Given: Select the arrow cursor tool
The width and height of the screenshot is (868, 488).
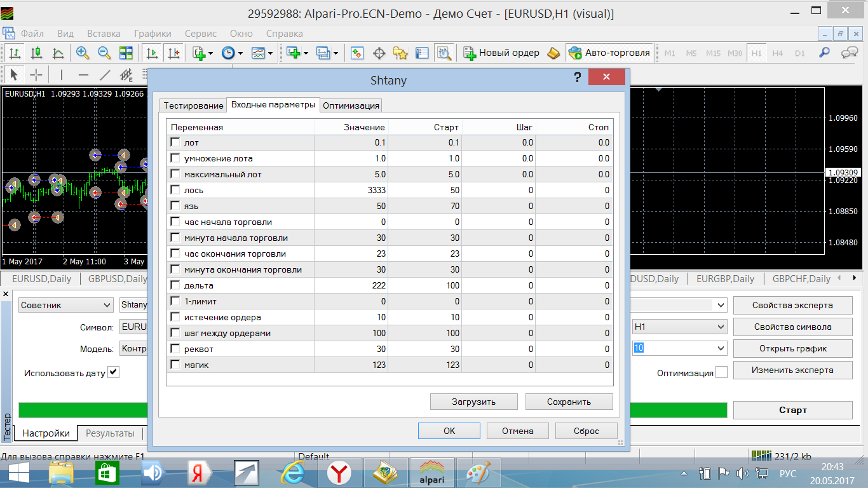Looking at the screenshot, I should tap(15, 74).
